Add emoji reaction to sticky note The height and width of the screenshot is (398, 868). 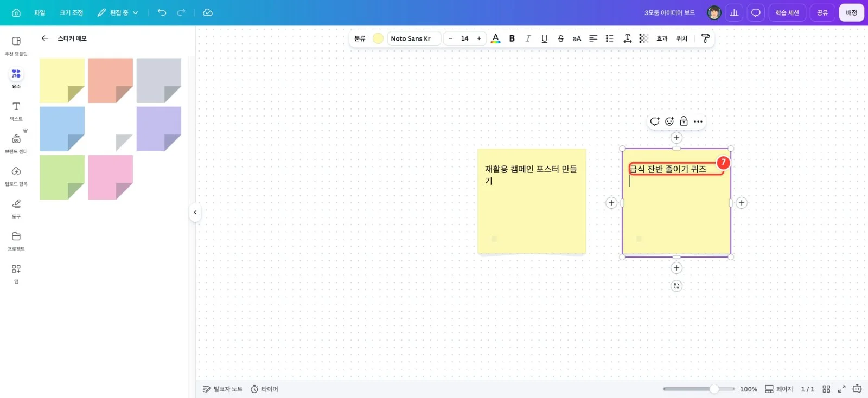point(669,121)
